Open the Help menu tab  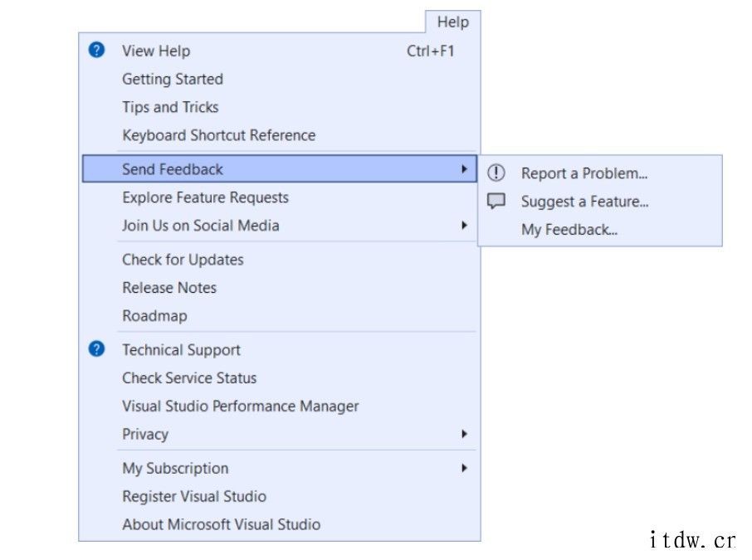point(452,22)
